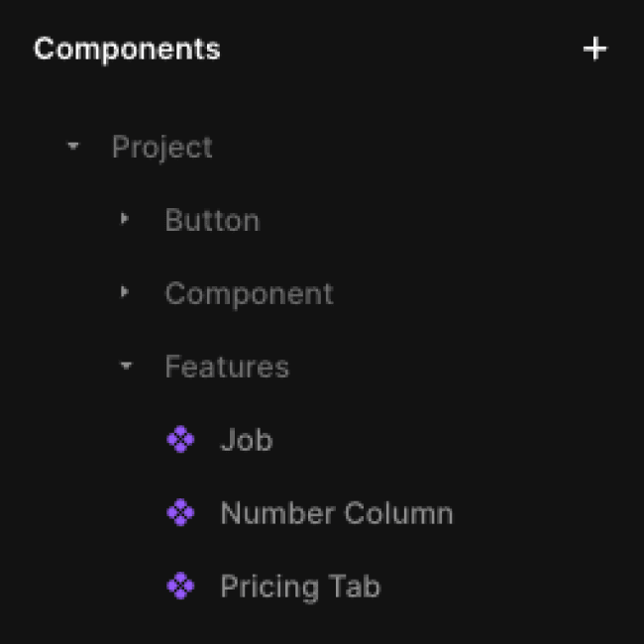Open the Job component

click(x=246, y=440)
